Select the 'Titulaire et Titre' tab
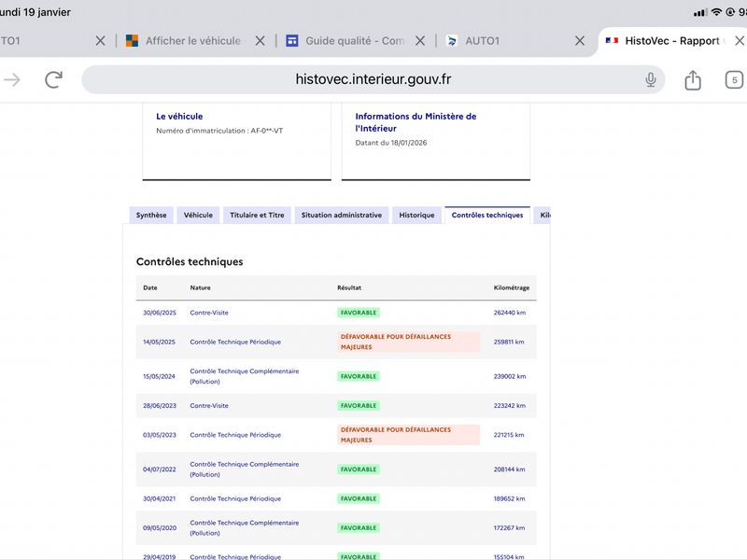Screen dimensions: 747x560 click(x=257, y=216)
